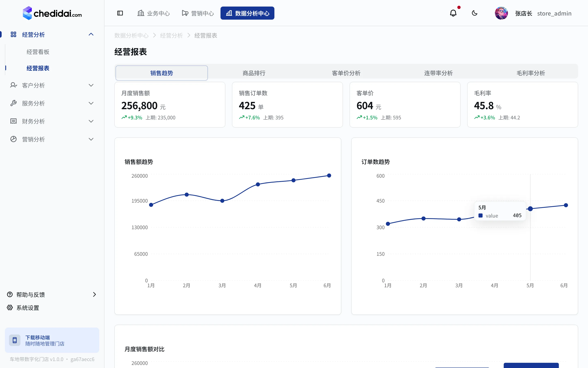The height and width of the screenshot is (368, 588).
Task: Click the 营销分析 pie chart icon
Action: click(x=13, y=139)
